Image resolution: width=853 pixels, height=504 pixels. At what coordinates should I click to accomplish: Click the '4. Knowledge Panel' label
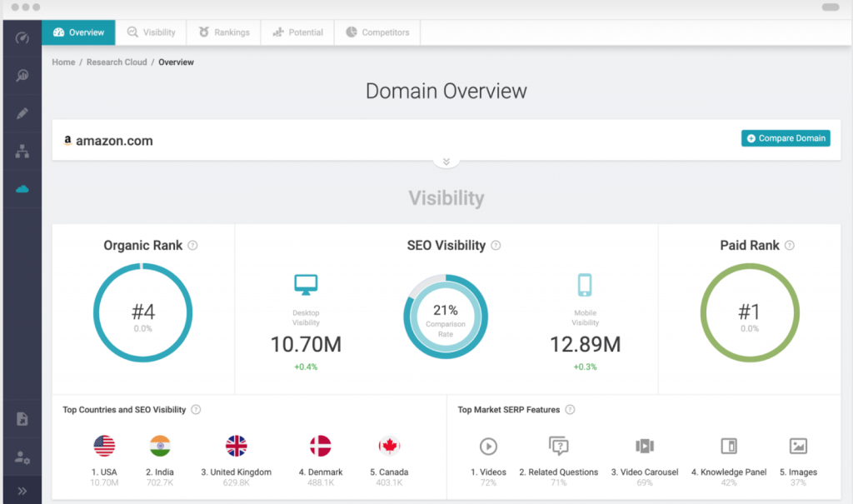point(729,472)
